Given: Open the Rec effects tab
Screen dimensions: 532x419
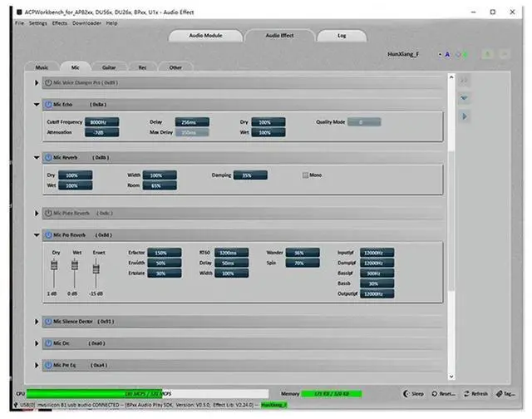Looking at the screenshot, I should 142,67.
